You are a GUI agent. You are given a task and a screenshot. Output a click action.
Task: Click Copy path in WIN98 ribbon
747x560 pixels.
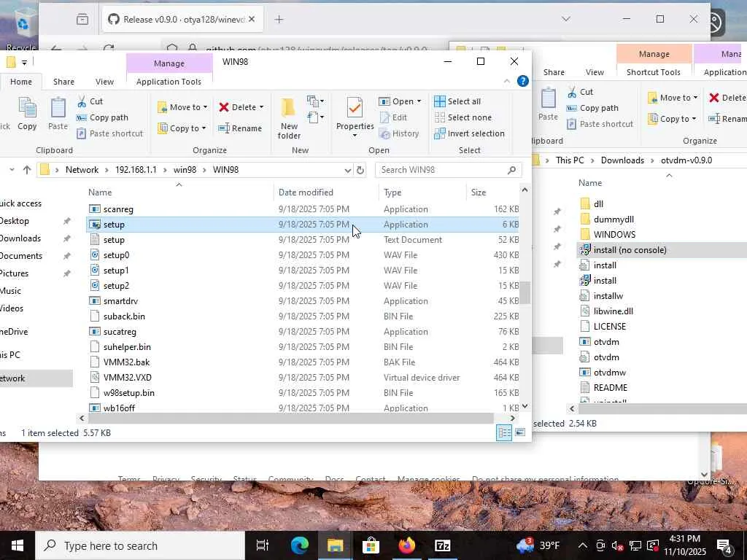[x=102, y=117]
